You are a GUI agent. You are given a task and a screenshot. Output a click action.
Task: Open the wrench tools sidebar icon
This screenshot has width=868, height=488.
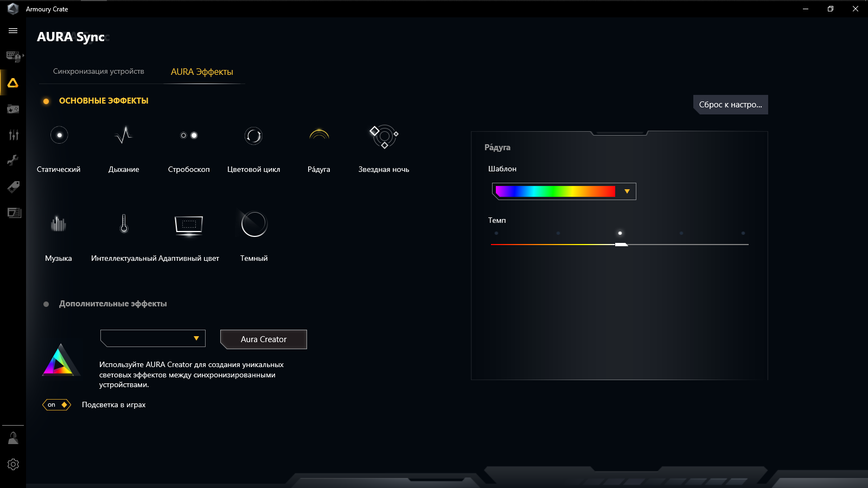click(x=13, y=160)
